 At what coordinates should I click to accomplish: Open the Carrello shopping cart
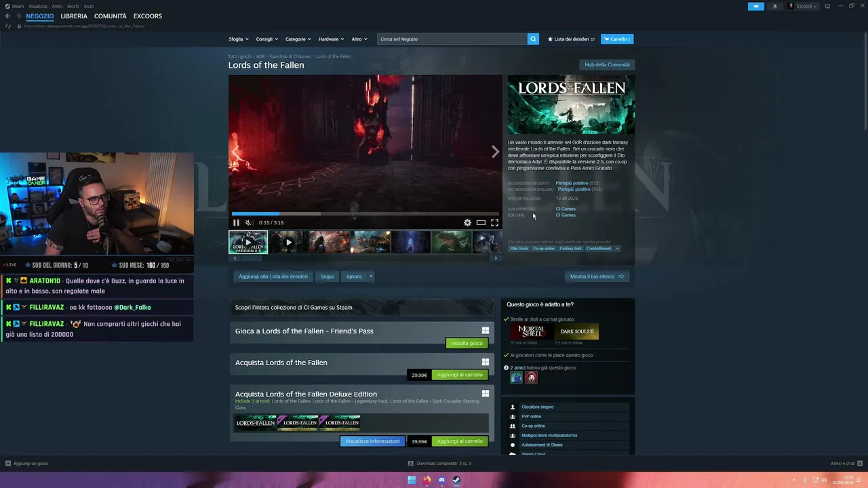[617, 39]
